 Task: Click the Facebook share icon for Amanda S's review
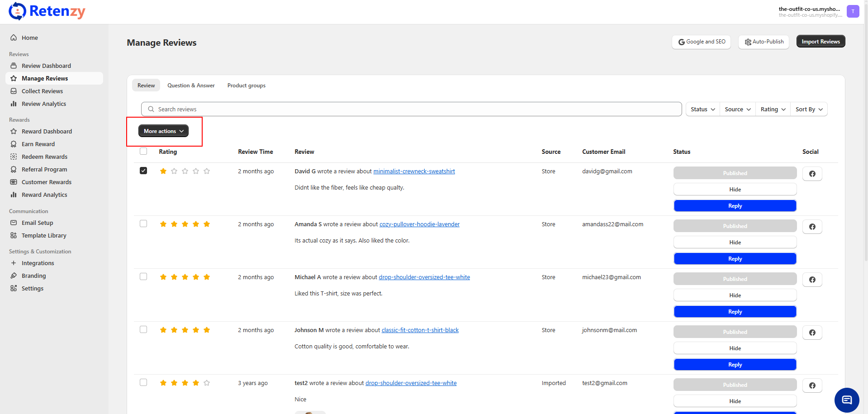pyautogui.click(x=812, y=227)
